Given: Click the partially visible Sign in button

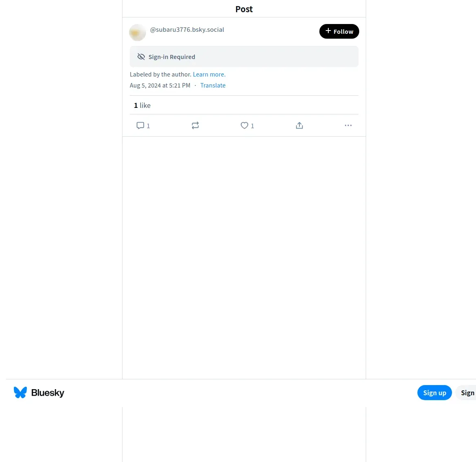Looking at the screenshot, I should click(x=466, y=393).
